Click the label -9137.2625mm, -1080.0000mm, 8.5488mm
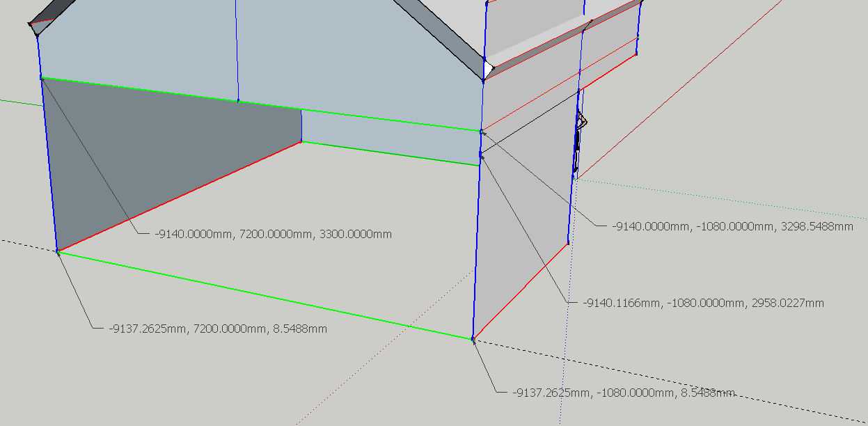Screen dimensions: 868x426 [x=623, y=393]
